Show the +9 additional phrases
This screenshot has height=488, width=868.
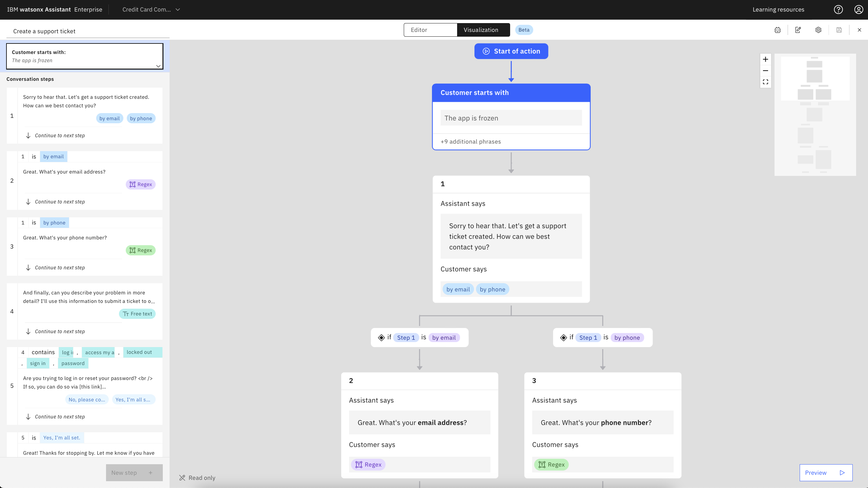470,142
